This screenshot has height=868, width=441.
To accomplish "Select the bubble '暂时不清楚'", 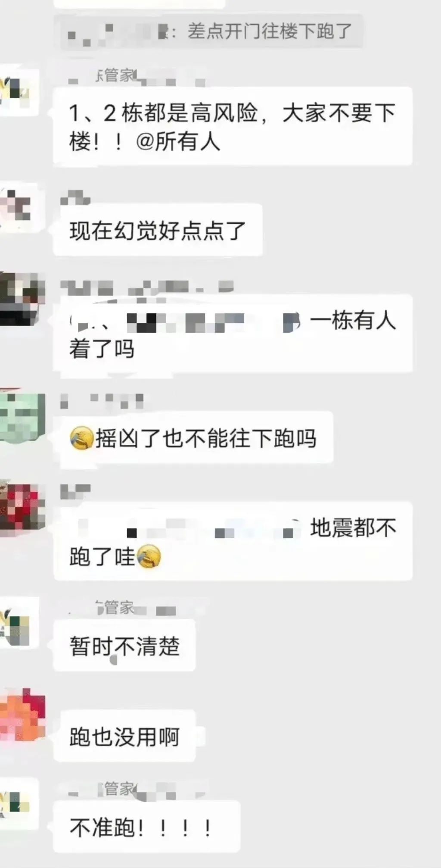I will tap(124, 645).
